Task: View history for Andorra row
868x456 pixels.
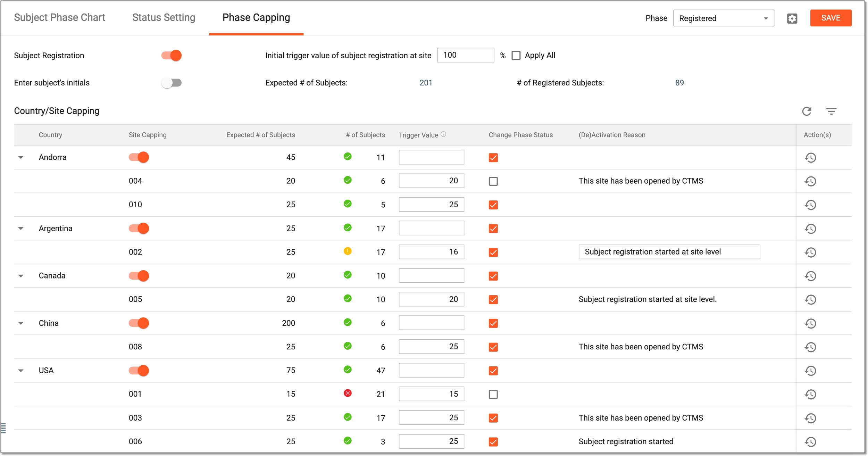Action: (x=810, y=158)
